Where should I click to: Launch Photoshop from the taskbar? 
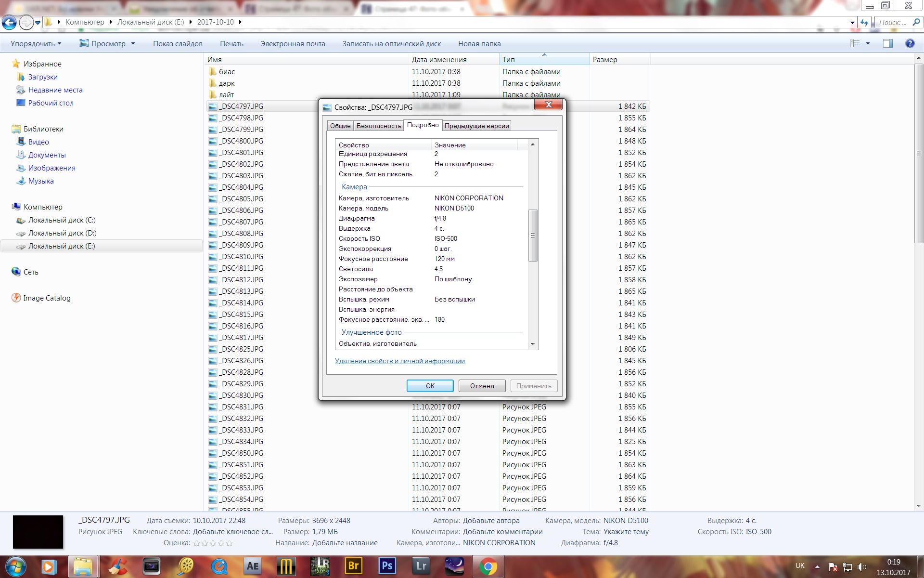(387, 566)
